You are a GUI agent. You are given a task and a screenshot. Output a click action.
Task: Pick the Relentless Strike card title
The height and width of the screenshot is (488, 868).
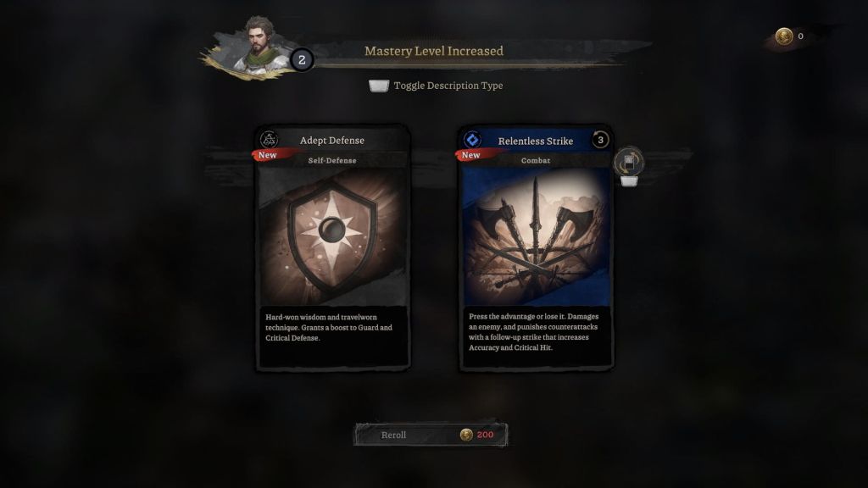(536, 141)
